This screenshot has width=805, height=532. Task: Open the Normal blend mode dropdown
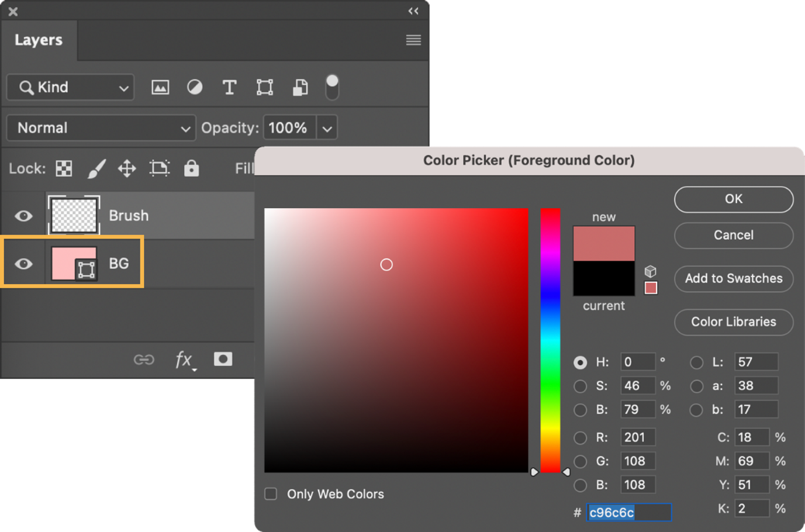coord(101,127)
